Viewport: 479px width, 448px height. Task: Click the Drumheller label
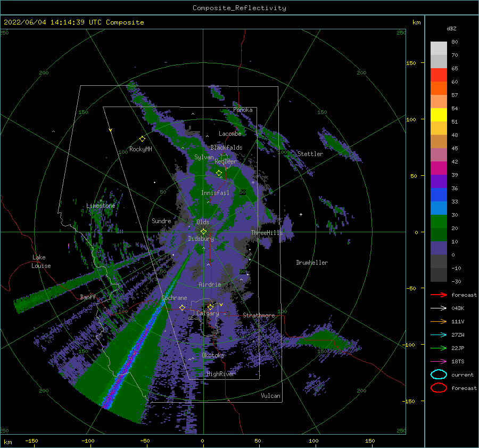pos(312,263)
